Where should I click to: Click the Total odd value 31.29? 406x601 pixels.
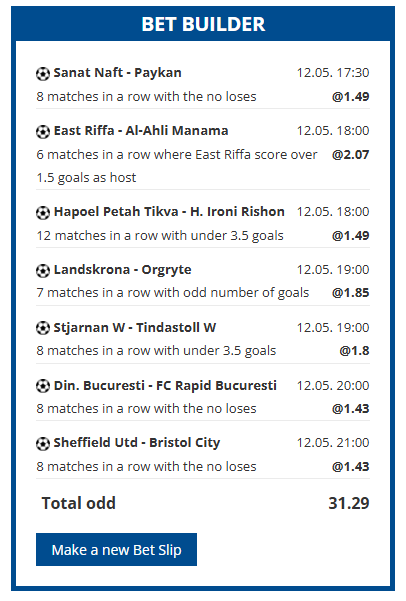(348, 503)
